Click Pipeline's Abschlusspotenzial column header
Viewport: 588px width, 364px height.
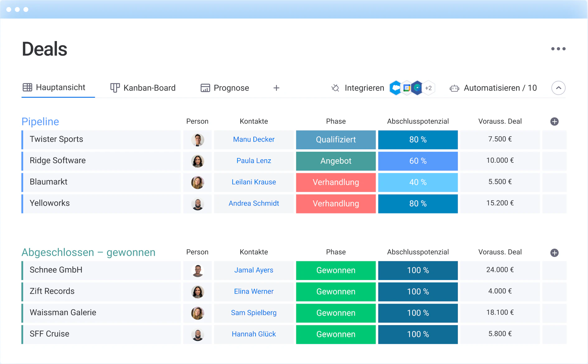(418, 121)
